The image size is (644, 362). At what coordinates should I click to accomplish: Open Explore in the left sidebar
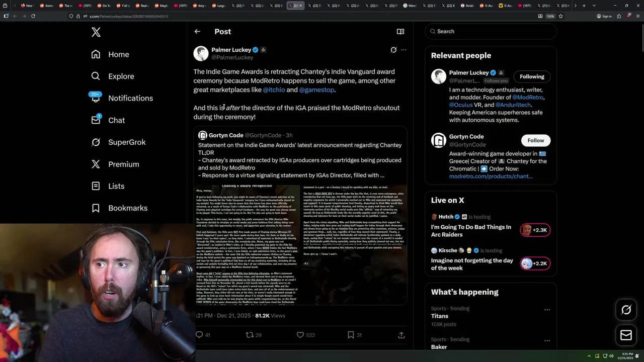click(113, 76)
